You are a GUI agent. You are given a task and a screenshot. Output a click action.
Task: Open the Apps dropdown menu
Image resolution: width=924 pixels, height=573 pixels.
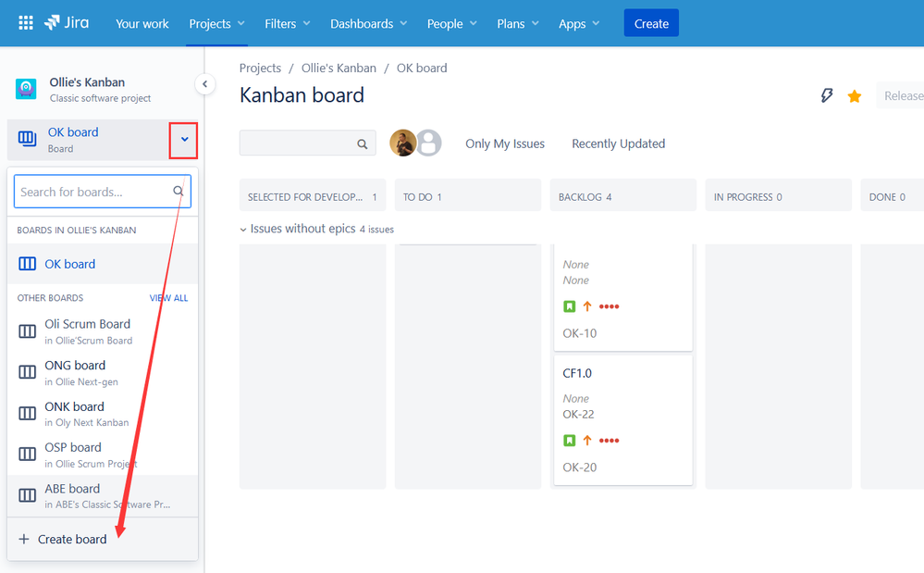pos(579,23)
